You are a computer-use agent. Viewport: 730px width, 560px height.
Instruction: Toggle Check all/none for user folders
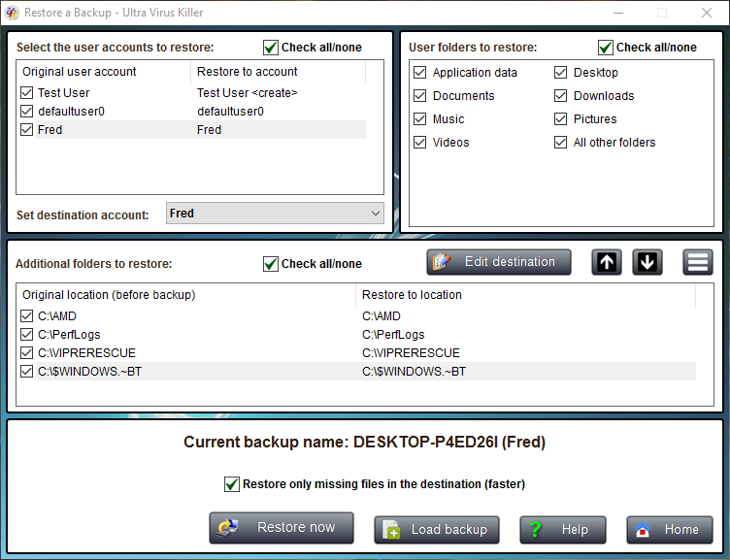pyautogui.click(x=605, y=48)
